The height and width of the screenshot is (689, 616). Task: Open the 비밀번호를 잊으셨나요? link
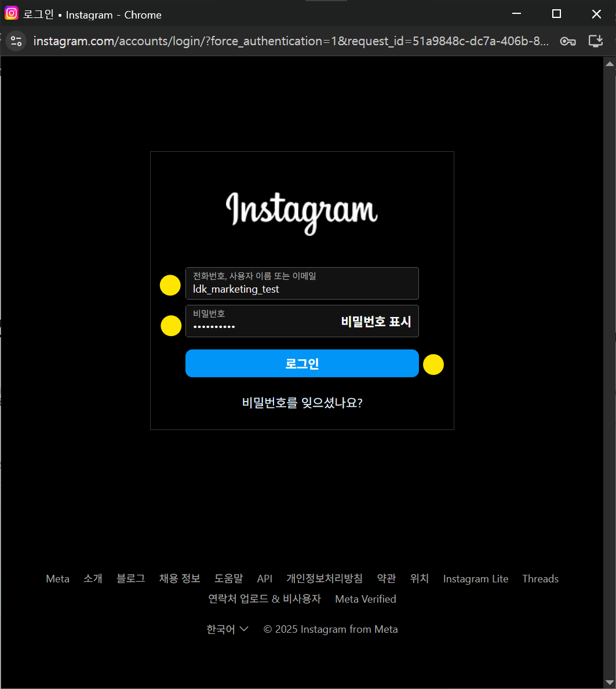pos(302,403)
